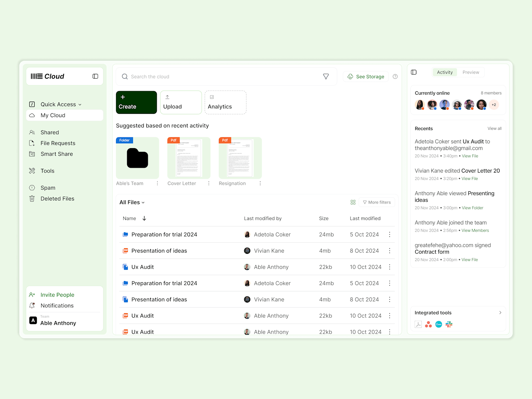The image size is (532, 399).
Task: Click the Create button
Action: (x=136, y=102)
